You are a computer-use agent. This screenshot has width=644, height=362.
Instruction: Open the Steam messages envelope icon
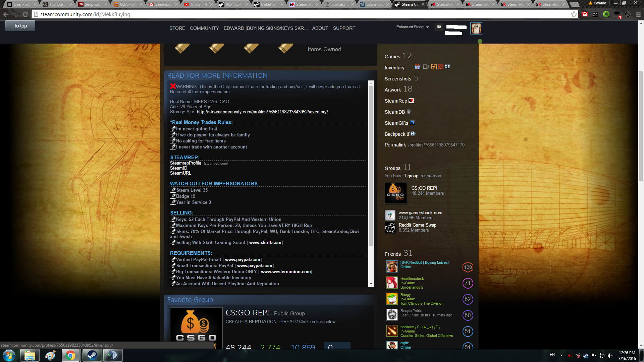(439, 27)
